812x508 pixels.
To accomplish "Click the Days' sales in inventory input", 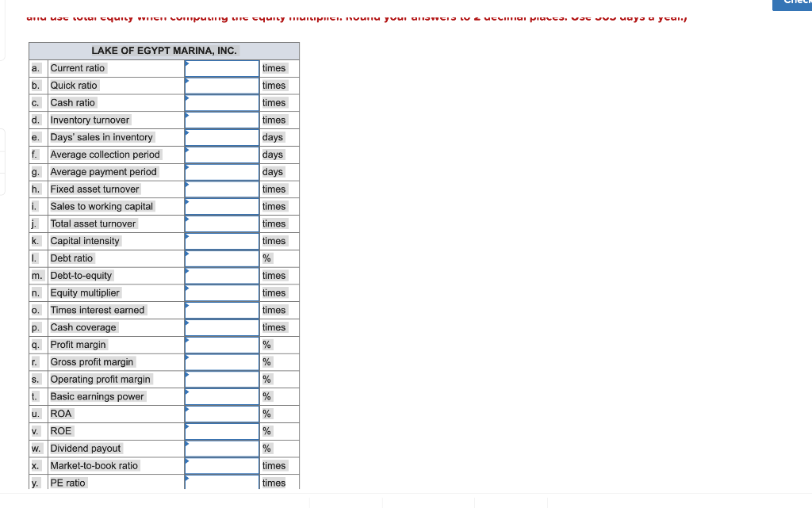I will tap(222, 137).
